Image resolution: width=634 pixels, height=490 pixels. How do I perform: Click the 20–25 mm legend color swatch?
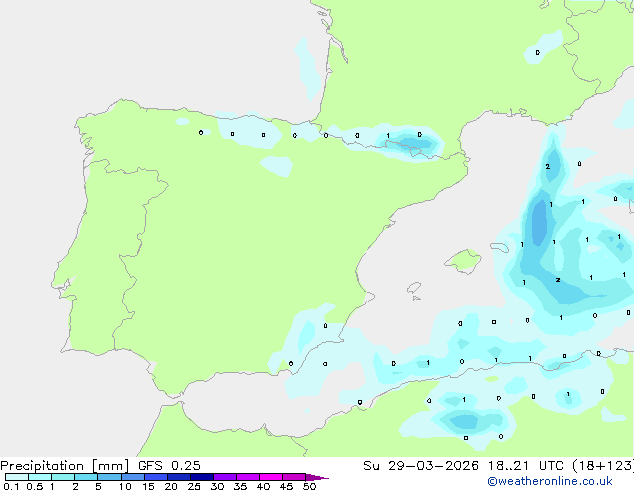pos(178,477)
